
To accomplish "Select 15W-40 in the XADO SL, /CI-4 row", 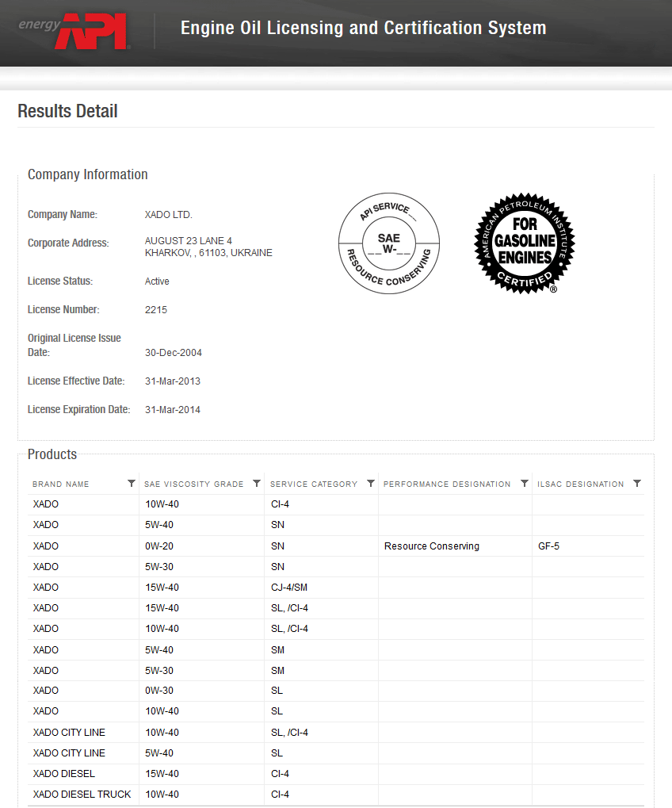I will point(162,608).
